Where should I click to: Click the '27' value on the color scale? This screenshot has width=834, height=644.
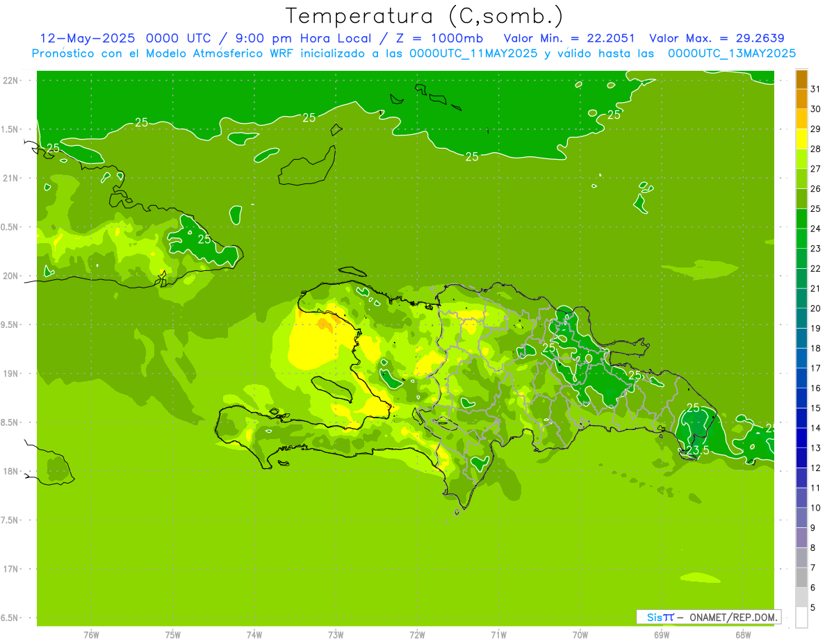[816, 169]
